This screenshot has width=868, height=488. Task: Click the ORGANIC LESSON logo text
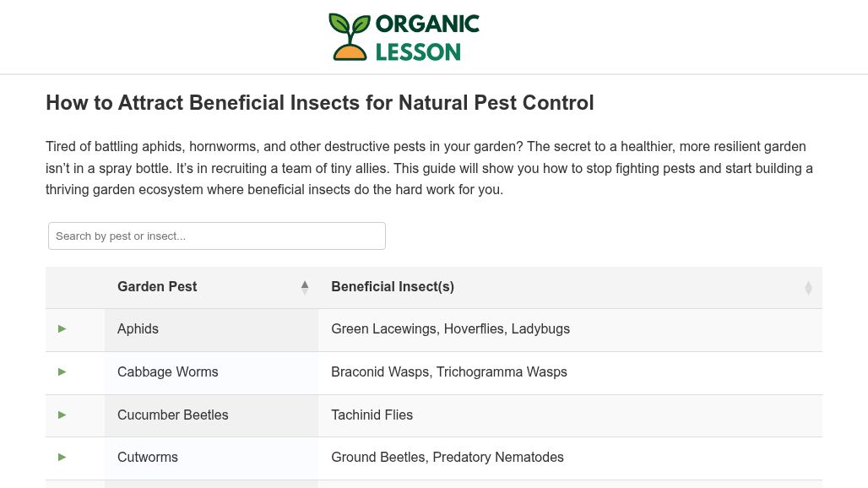(x=426, y=37)
